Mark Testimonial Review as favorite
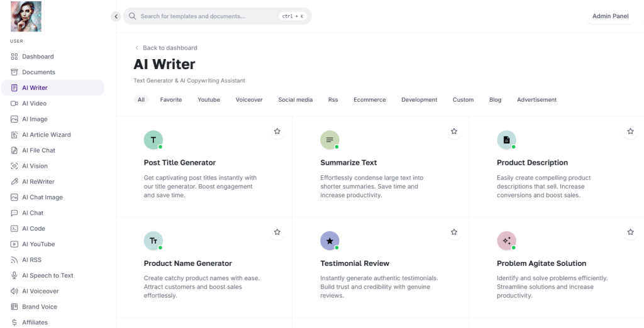Viewport: 644px width, 328px height. tap(454, 232)
